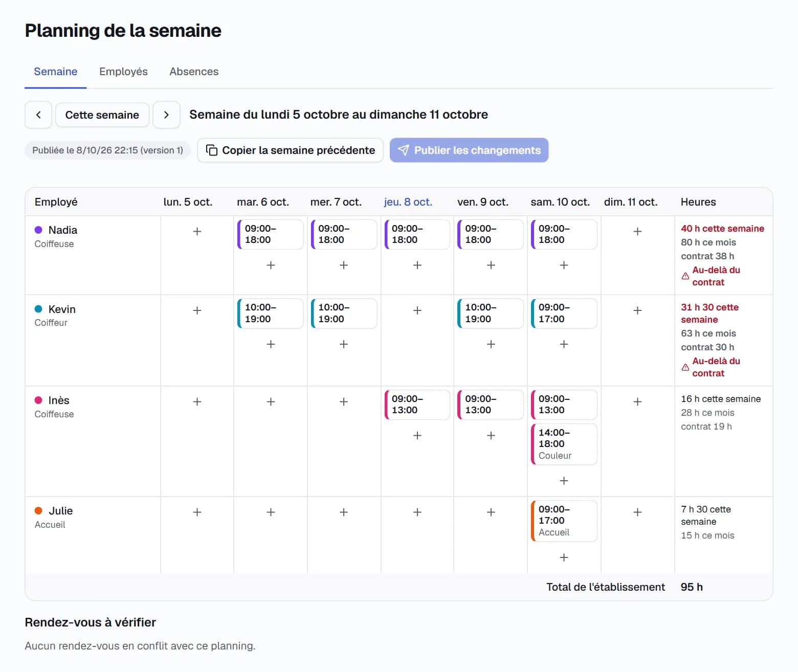Go to the previous week with the left chevron
Screen dimensions: 798x672
tap(38, 115)
